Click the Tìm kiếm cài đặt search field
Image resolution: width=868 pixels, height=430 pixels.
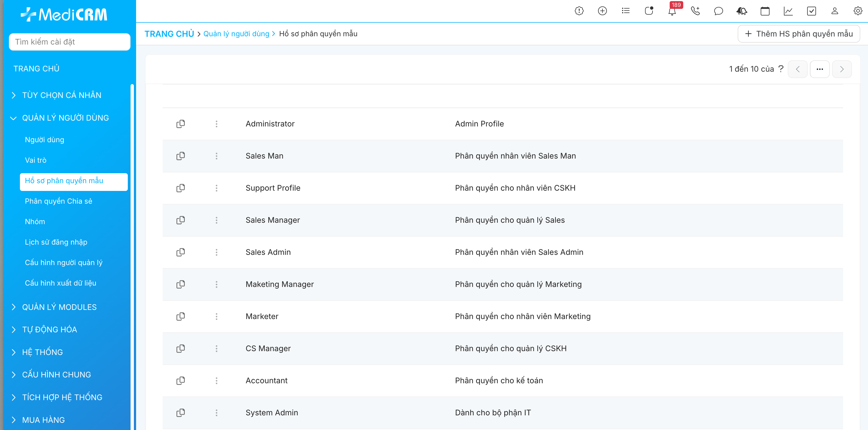pos(69,42)
